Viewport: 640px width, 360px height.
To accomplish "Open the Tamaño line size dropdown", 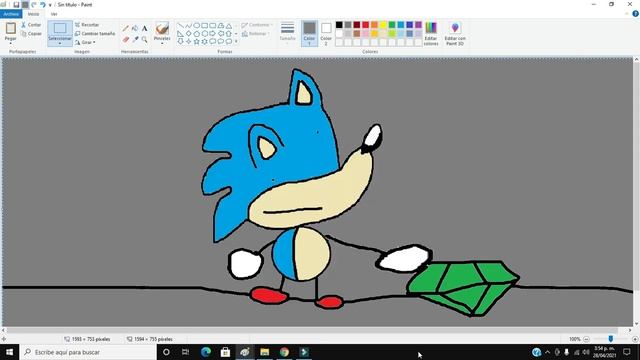I will pyautogui.click(x=287, y=32).
